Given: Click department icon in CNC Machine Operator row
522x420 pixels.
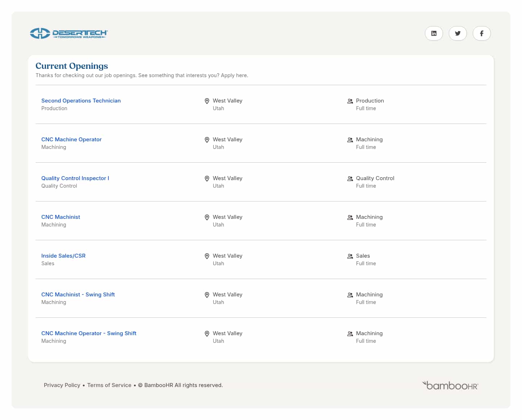Looking at the screenshot, I should [x=350, y=140].
